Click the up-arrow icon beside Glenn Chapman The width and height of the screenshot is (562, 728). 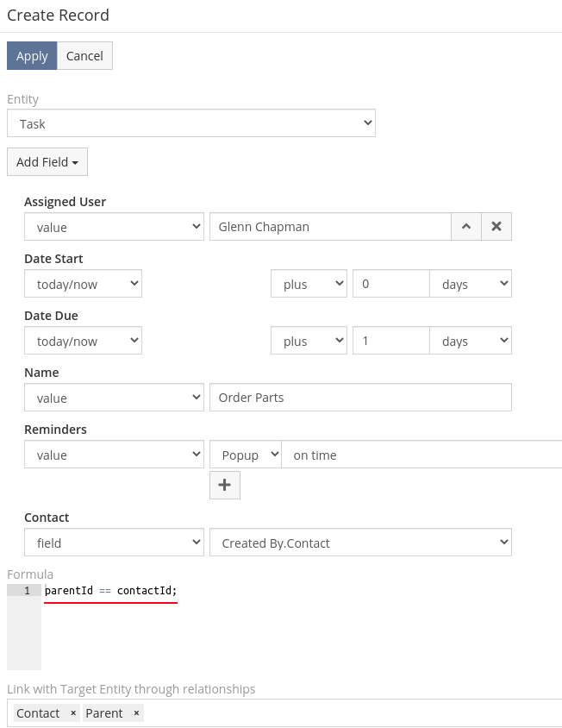click(465, 227)
